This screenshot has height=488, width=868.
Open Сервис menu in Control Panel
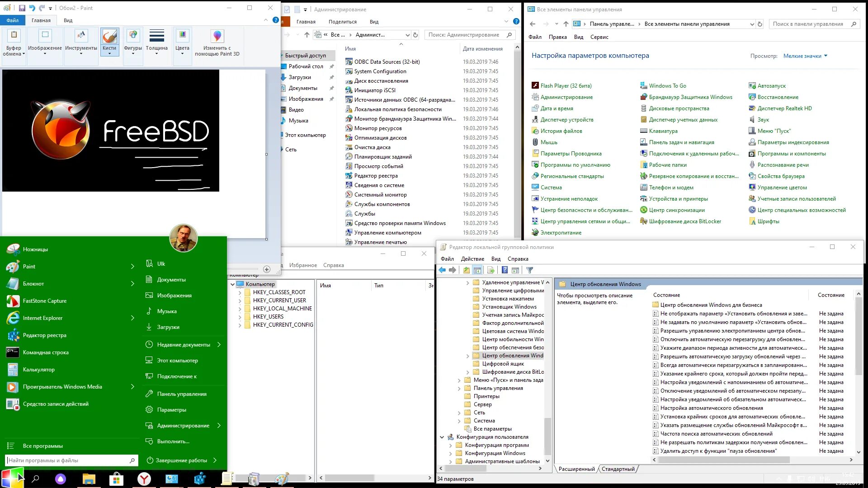pos(599,37)
